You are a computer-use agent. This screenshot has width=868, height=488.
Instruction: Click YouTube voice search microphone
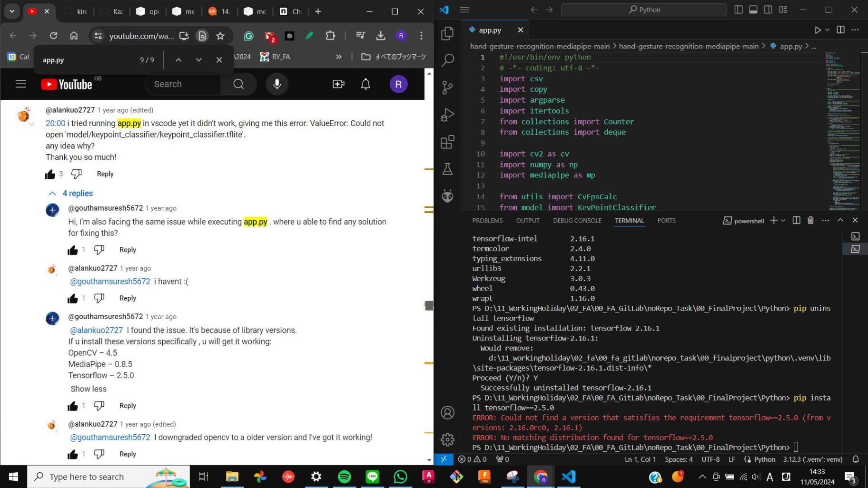(277, 84)
